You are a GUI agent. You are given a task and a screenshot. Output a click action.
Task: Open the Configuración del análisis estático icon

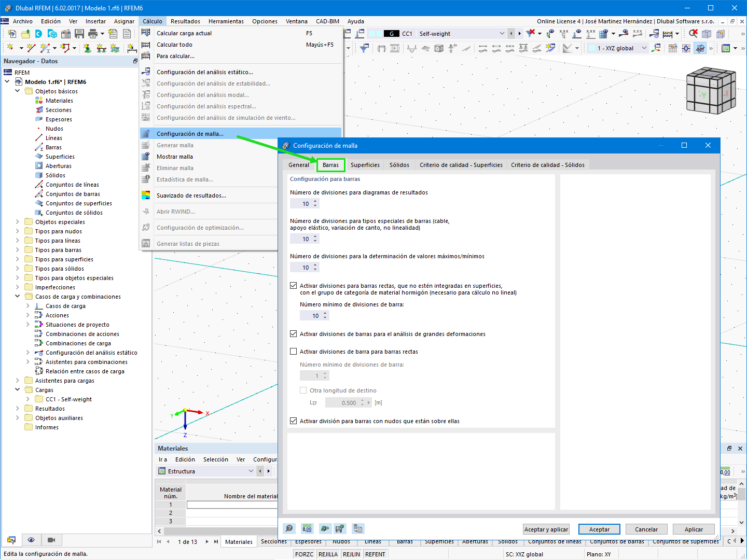pos(146,72)
